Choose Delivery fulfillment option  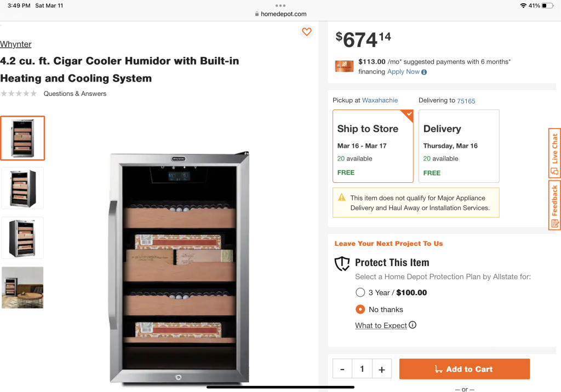coord(459,146)
